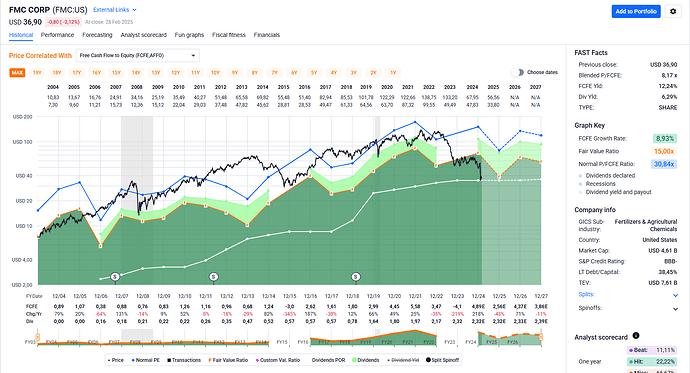
Task: Open the Financials tab
Action: pyautogui.click(x=267, y=35)
